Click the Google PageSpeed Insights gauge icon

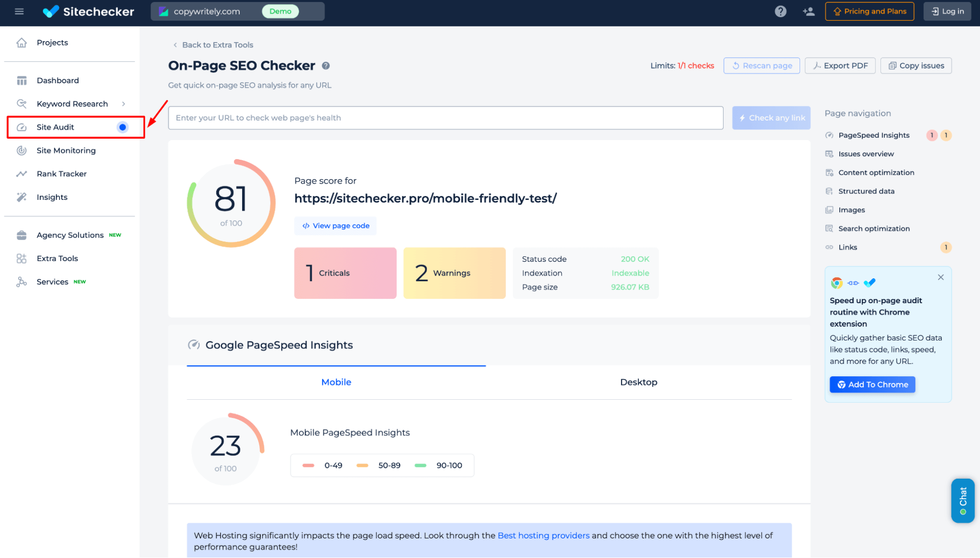click(x=194, y=344)
